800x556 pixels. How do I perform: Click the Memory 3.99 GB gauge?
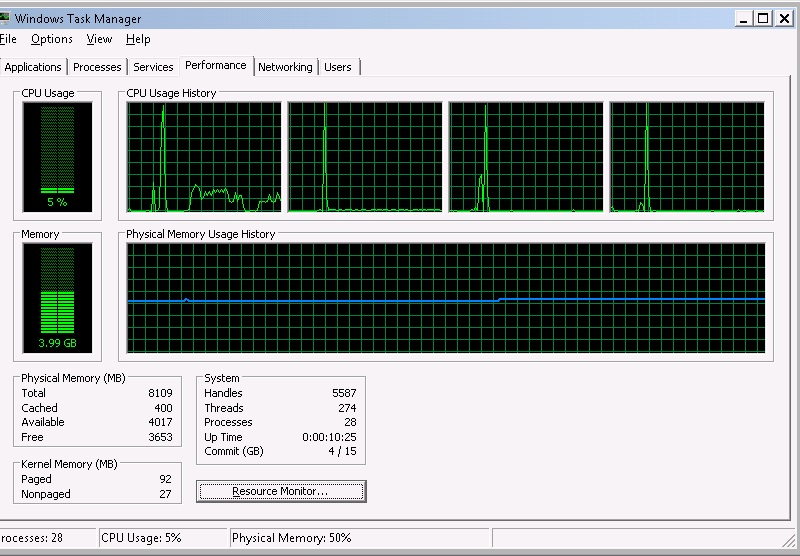point(57,297)
